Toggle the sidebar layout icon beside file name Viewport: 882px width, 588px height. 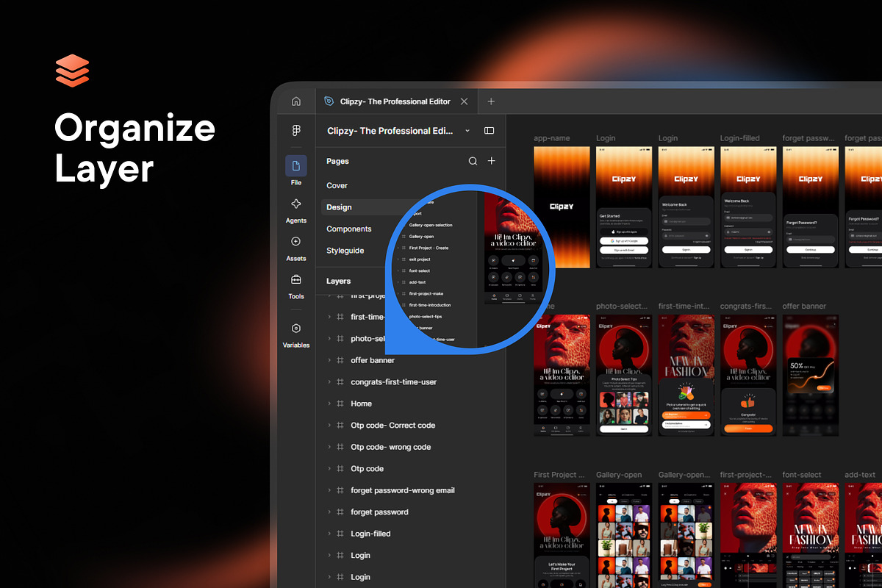[x=489, y=131]
